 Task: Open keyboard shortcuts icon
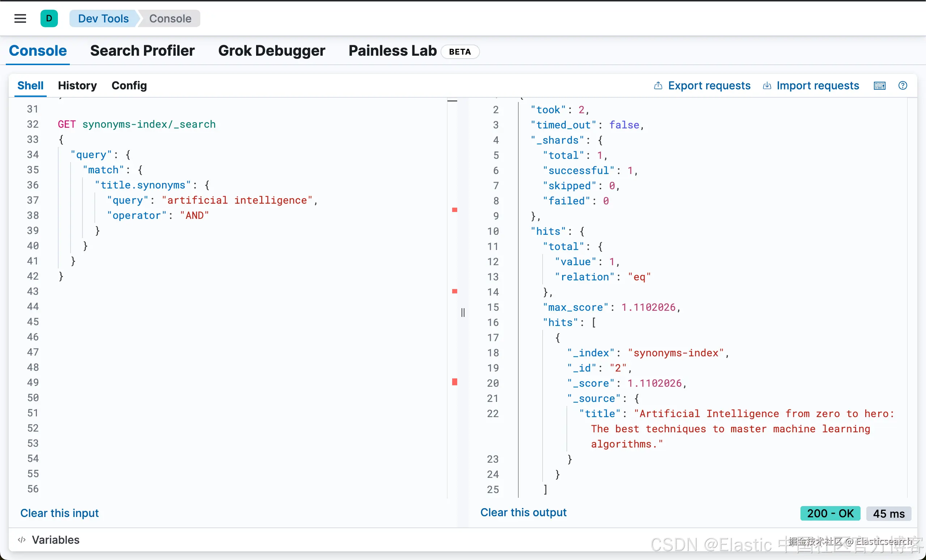(x=879, y=86)
